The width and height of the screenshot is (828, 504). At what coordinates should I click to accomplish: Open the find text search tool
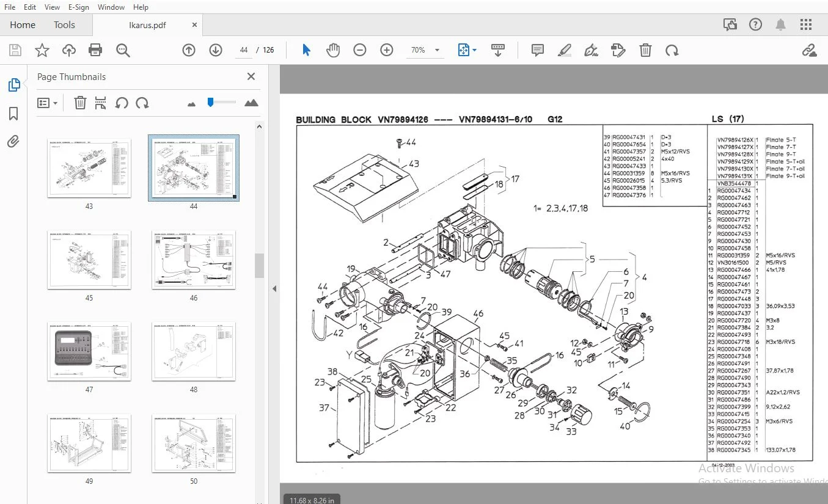(x=123, y=50)
